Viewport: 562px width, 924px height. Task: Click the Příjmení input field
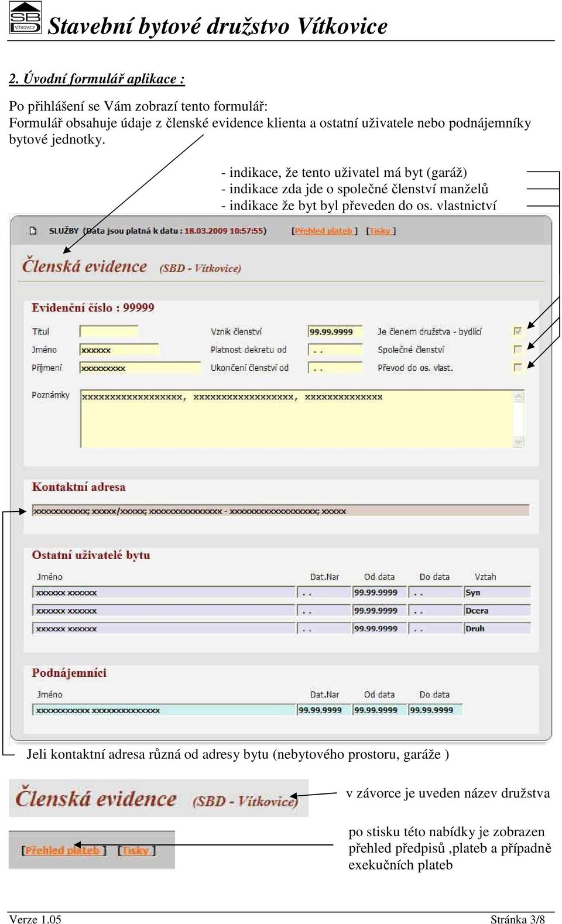point(140,368)
